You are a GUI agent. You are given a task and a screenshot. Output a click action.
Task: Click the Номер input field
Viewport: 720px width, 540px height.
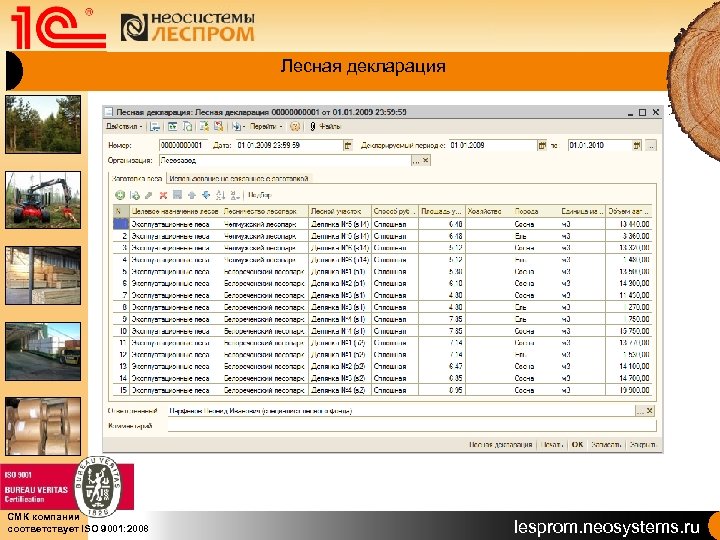tap(183, 146)
